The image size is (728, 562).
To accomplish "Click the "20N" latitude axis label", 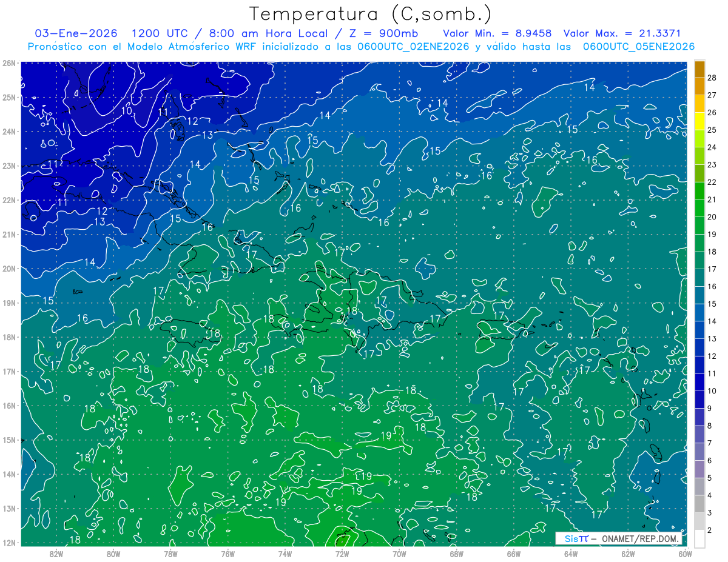I will click(9, 269).
